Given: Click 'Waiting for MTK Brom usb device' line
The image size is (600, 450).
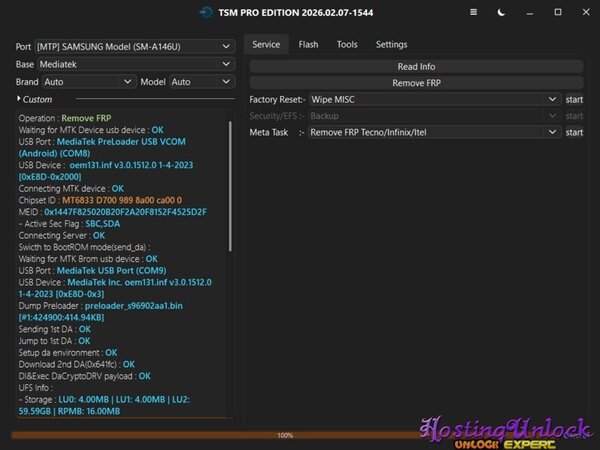Looking at the screenshot, I should [88, 259].
